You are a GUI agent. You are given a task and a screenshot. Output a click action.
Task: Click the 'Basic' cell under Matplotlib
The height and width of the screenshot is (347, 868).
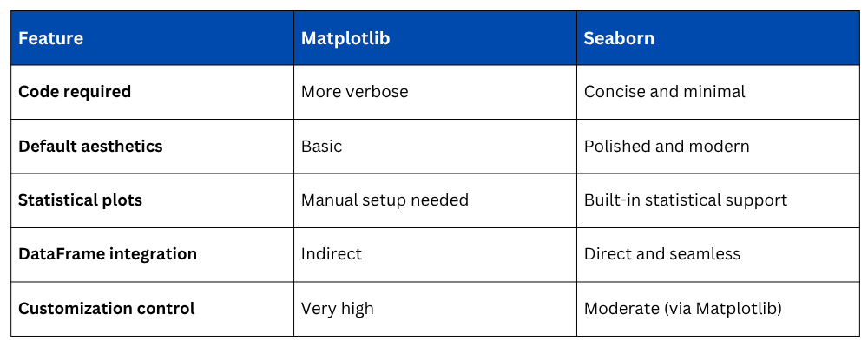[x=321, y=146]
